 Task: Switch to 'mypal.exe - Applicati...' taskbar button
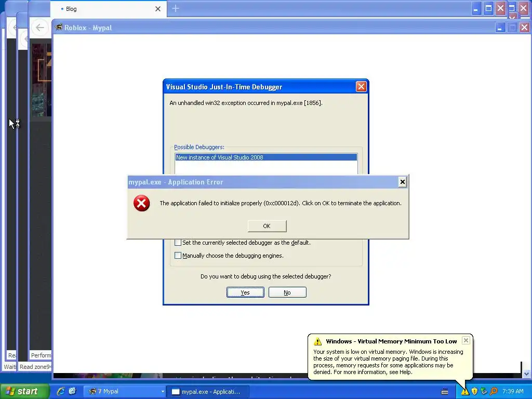click(208, 392)
